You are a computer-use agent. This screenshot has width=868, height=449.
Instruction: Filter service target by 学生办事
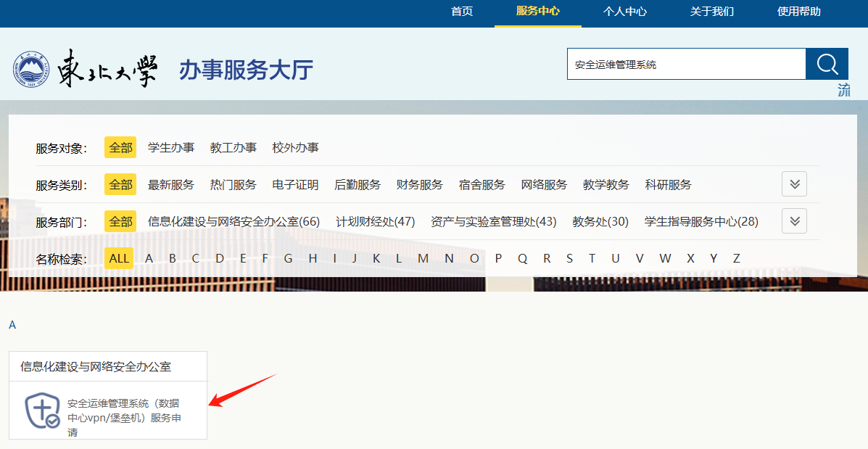point(171,147)
